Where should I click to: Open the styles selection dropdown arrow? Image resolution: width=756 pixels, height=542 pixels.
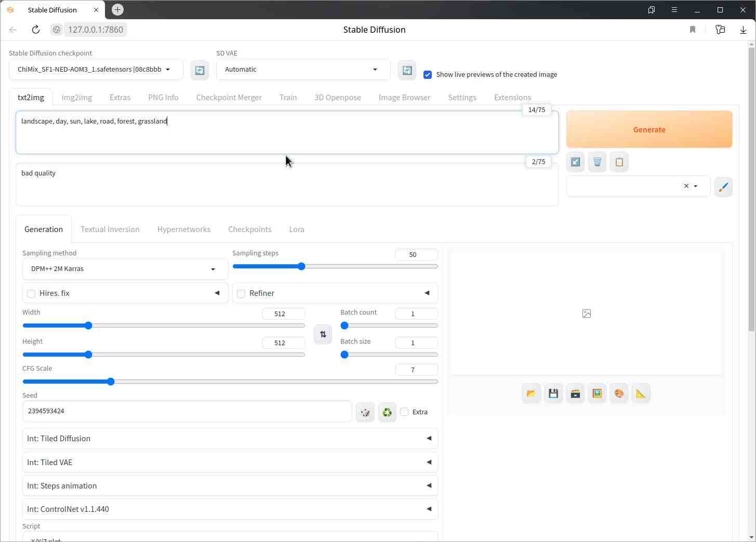click(x=696, y=186)
